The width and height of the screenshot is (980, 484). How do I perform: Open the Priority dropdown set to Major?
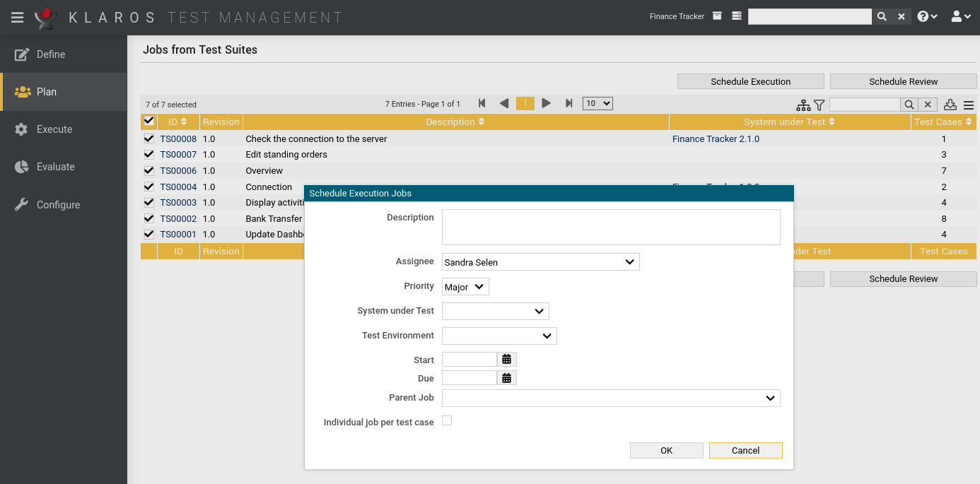(x=465, y=286)
